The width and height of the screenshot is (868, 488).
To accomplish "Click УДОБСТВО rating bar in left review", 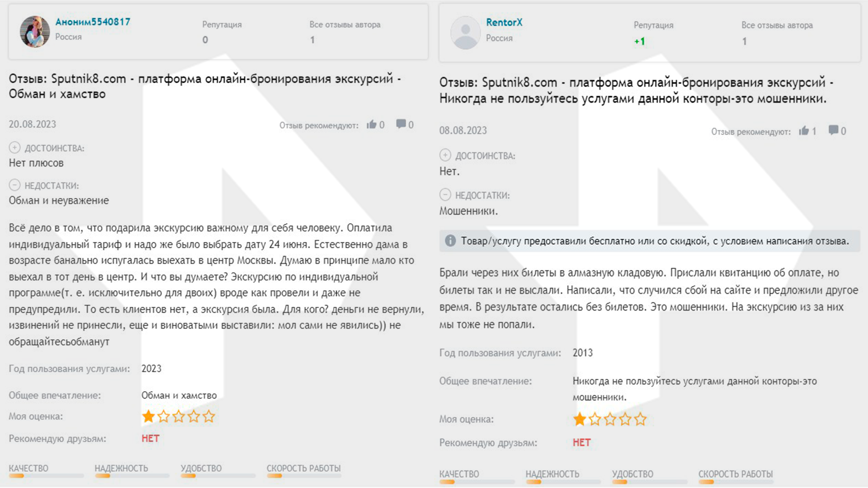I will coord(218,475).
